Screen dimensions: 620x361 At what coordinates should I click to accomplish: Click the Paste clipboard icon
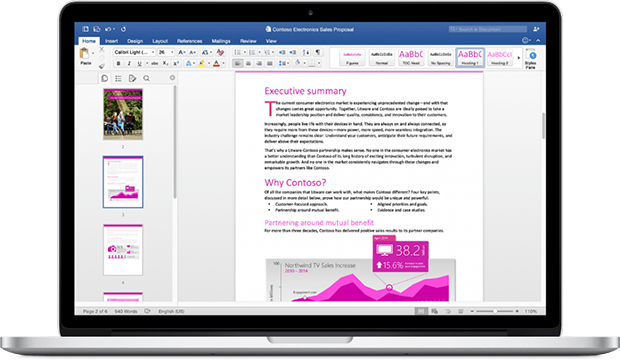(x=84, y=54)
